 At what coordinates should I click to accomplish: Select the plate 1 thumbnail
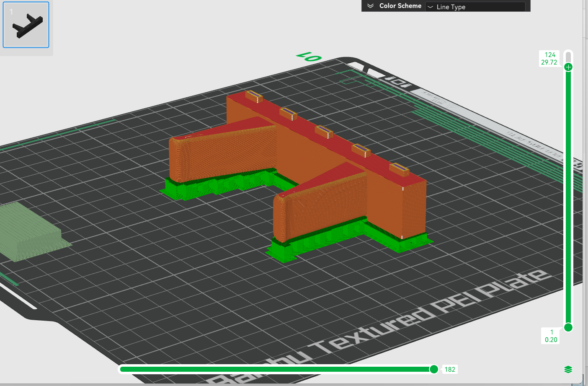[26, 25]
